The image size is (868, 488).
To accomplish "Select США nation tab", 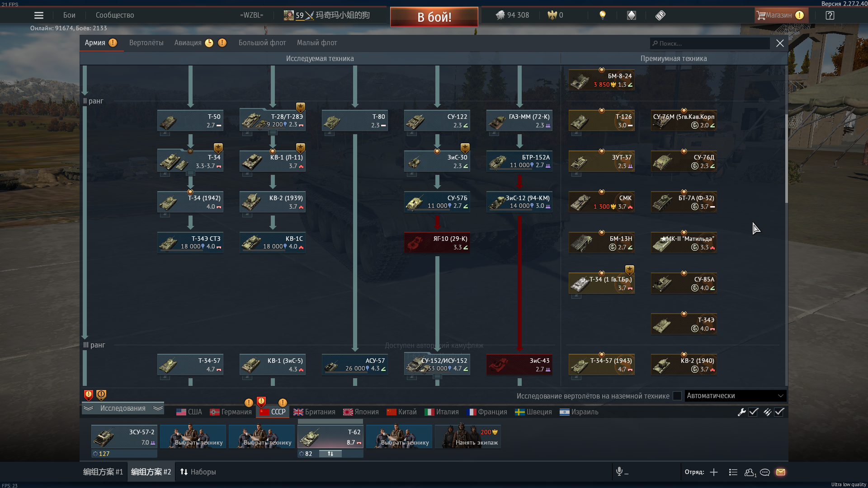I will 189,412.
